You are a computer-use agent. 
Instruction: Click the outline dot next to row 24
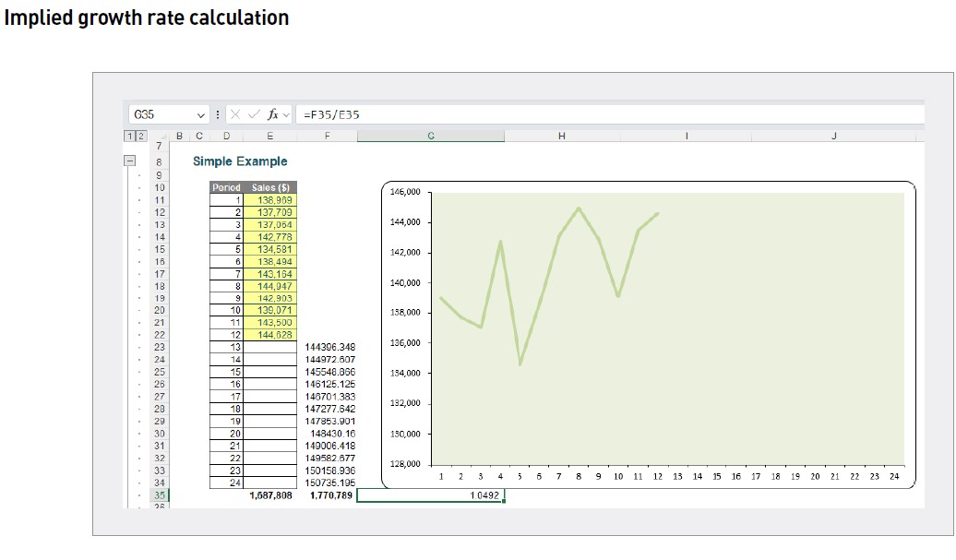pos(140,358)
